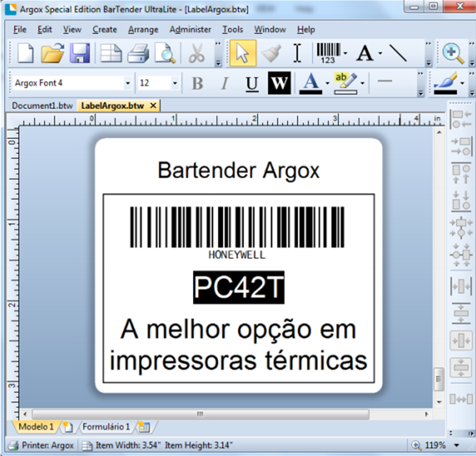
Task: Add a new template next to Modelo 1
Action: pos(68,427)
